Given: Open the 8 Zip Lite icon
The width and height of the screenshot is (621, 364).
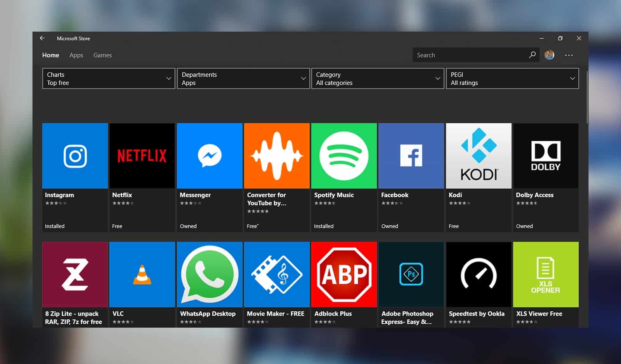Looking at the screenshot, I should pyautogui.click(x=75, y=274).
